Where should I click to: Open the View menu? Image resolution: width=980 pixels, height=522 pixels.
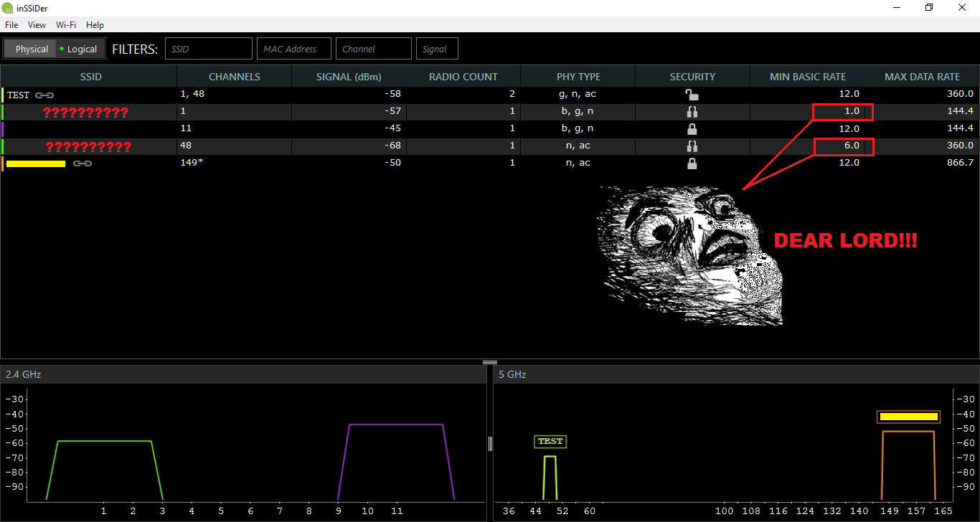tap(37, 25)
